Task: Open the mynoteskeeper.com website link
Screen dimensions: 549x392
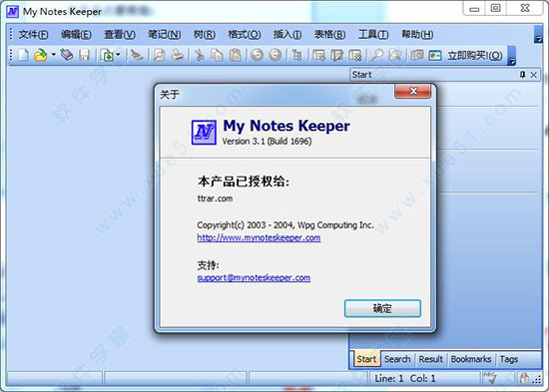Action: 259,237
